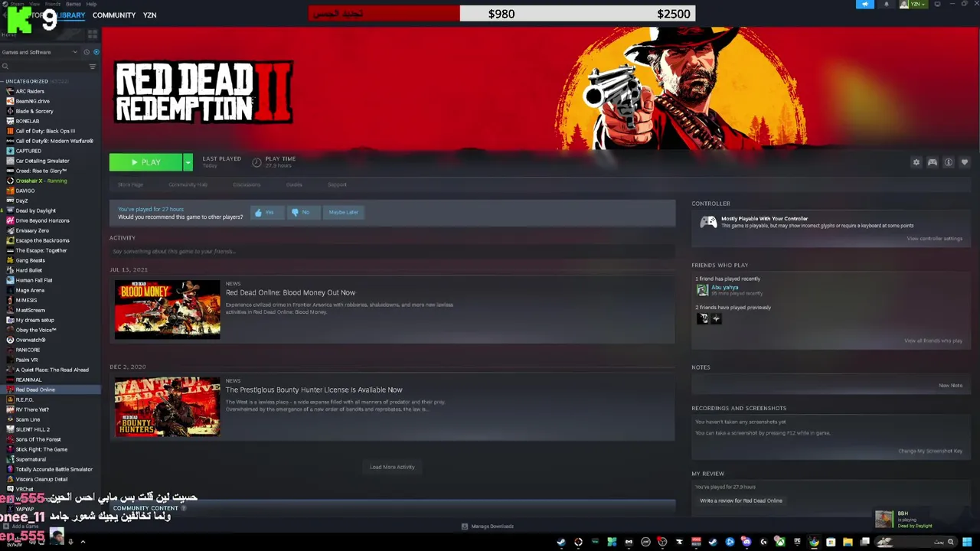Open Epic Games launcher from taskbar

point(798,542)
